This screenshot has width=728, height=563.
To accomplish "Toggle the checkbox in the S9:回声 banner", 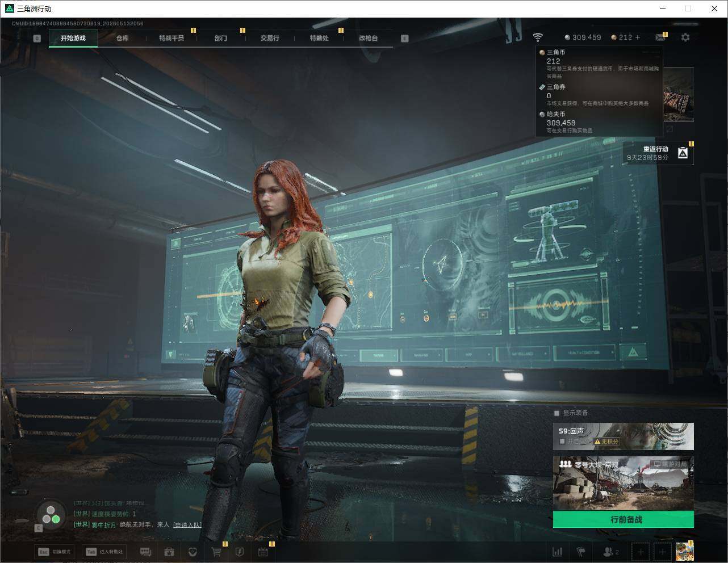I will pyautogui.click(x=562, y=441).
